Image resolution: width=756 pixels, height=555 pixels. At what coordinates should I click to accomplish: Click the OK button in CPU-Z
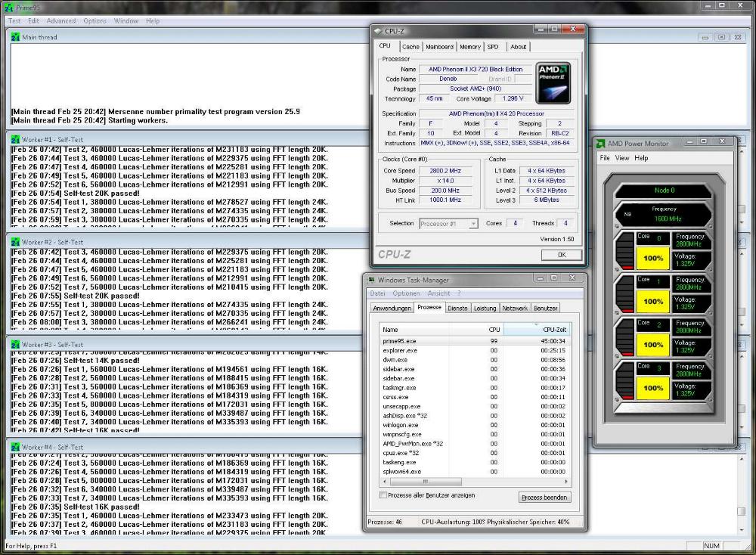coord(562,255)
